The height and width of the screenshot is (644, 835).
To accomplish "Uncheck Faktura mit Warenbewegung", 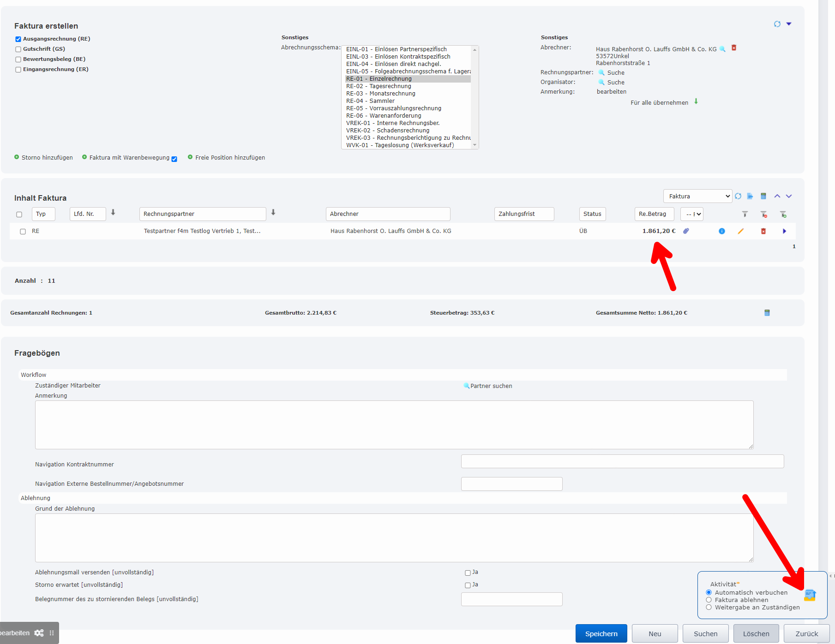I will coord(174,159).
